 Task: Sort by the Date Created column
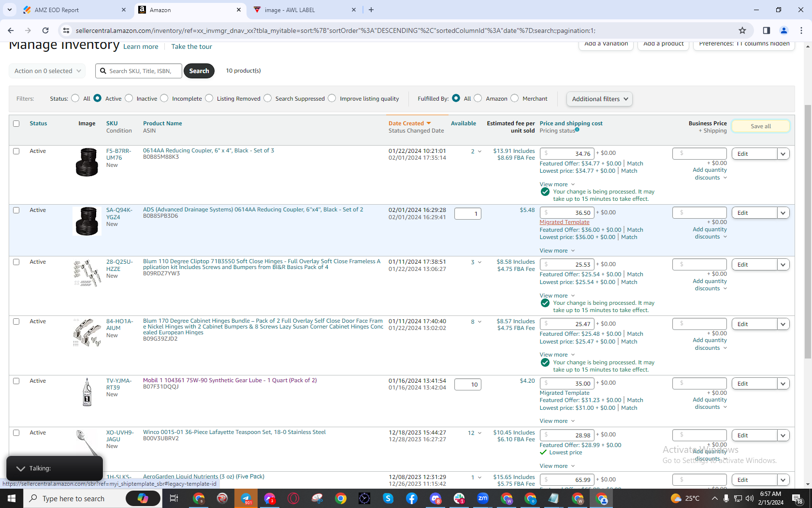[x=409, y=123]
